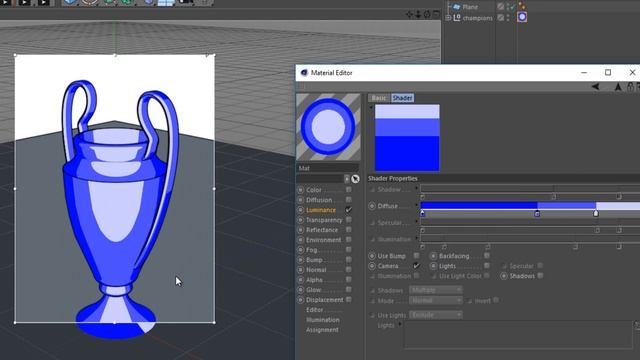Select the Bump channel label
This screenshot has width=640, height=360.
tap(314, 260)
